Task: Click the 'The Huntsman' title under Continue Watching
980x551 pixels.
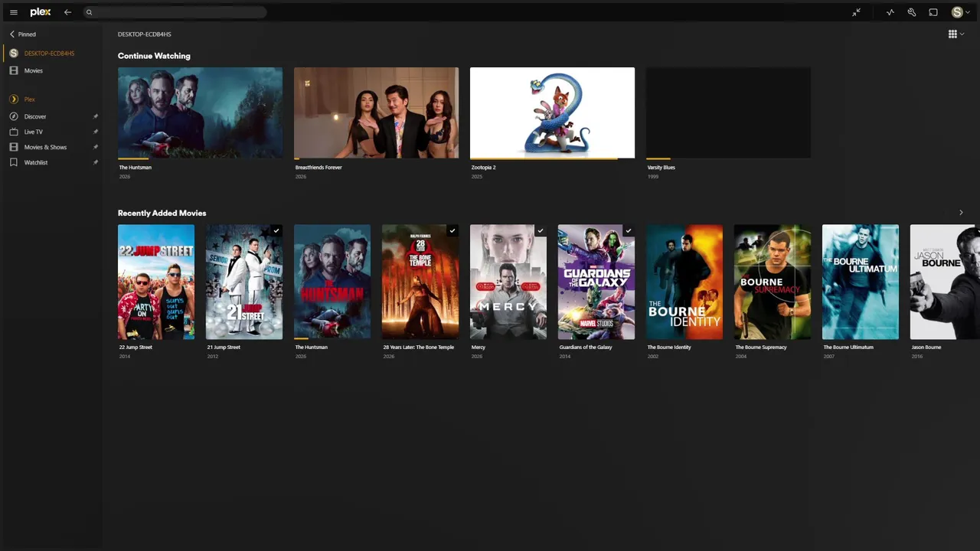Action: (136, 168)
